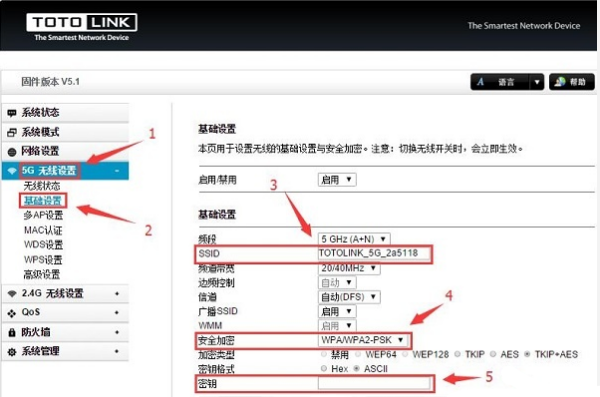Click the 密钥 password input field
This screenshot has width=600, height=397.
[375, 383]
